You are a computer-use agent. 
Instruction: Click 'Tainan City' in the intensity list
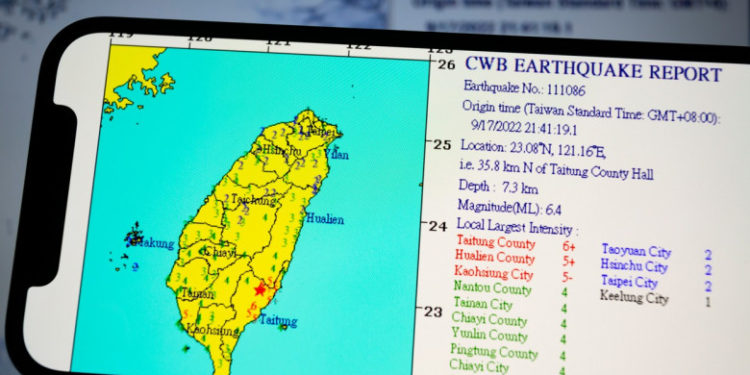[483, 303]
